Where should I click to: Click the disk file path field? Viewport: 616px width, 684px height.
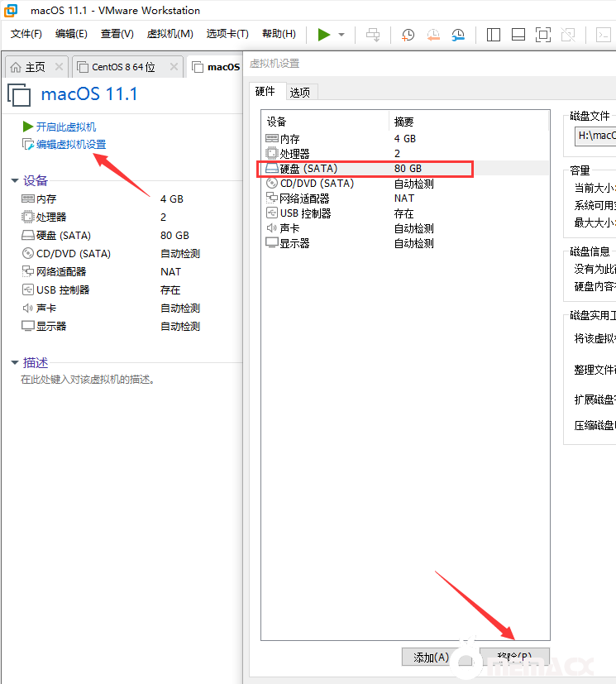pyautogui.click(x=595, y=136)
